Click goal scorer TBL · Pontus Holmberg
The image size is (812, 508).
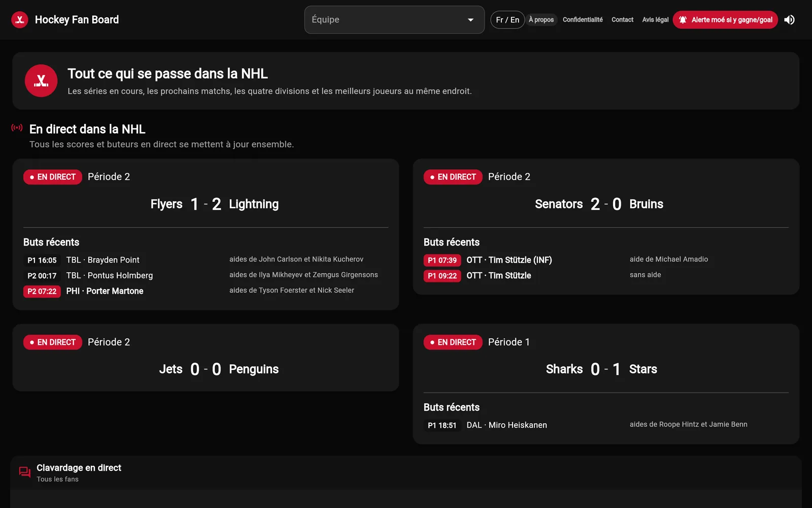pos(110,275)
